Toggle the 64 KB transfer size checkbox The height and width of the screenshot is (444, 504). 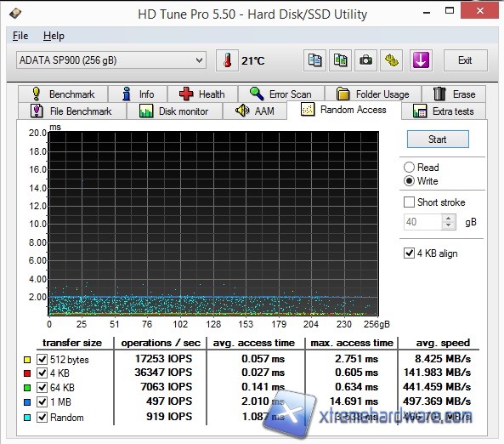click(42, 387)
